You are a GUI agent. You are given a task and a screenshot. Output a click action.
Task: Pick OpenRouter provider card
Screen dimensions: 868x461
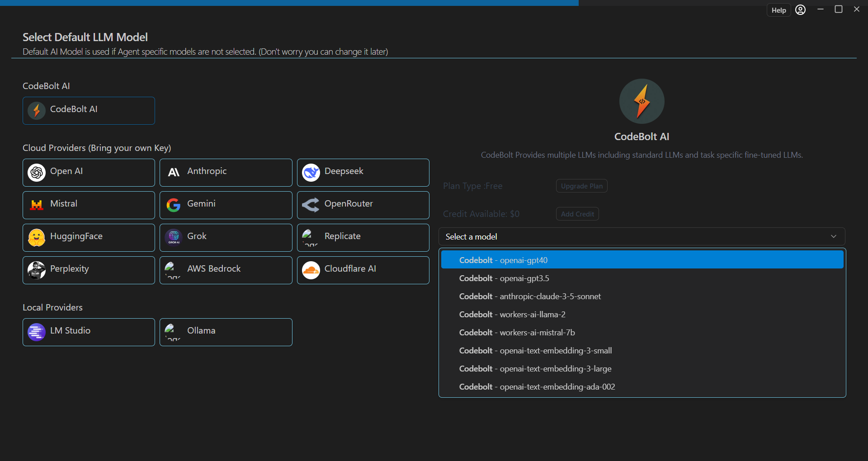[363, 205]
